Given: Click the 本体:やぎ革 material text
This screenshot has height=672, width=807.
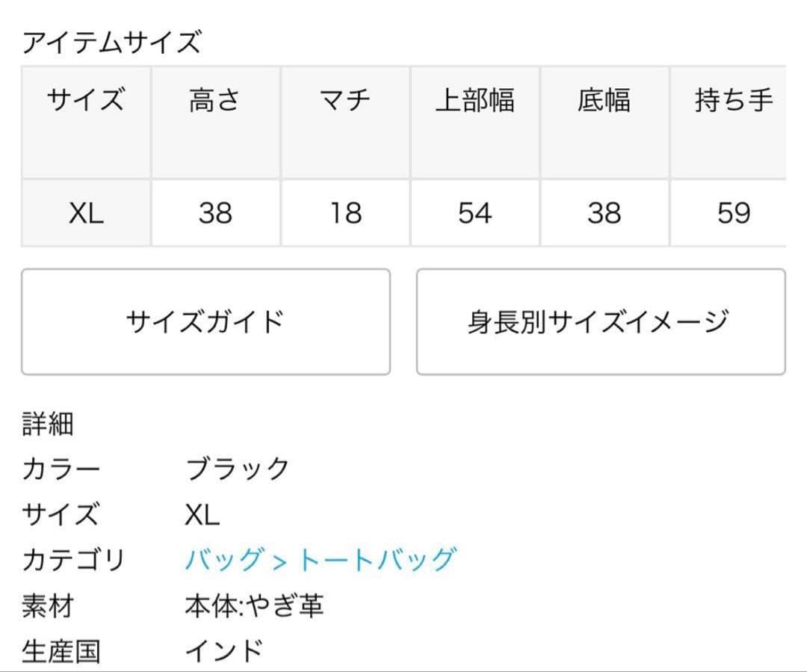Looking at the screenshot, I should pyautogui.click(x=254, y=605).
